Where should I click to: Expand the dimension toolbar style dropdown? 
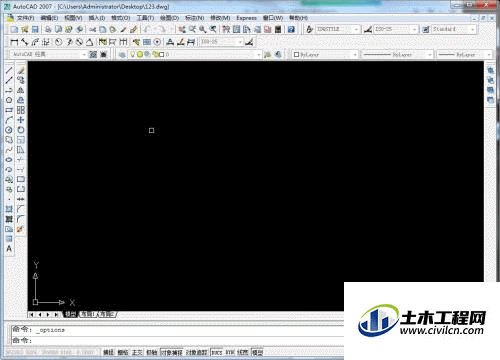point(240,42)
